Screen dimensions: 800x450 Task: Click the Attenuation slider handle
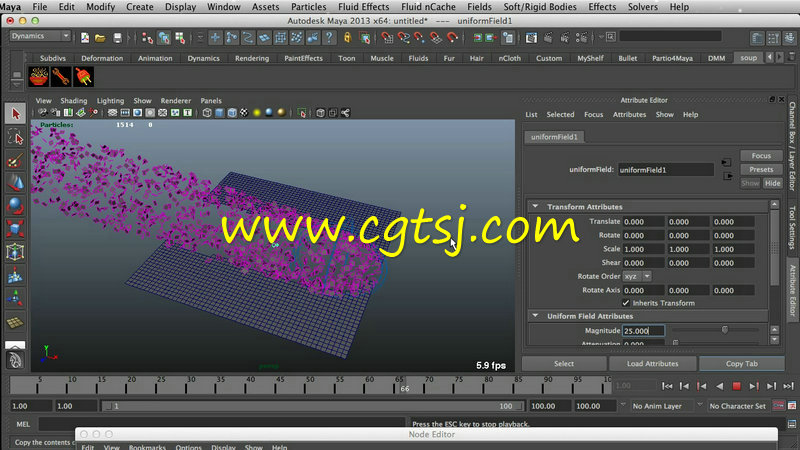676,343
